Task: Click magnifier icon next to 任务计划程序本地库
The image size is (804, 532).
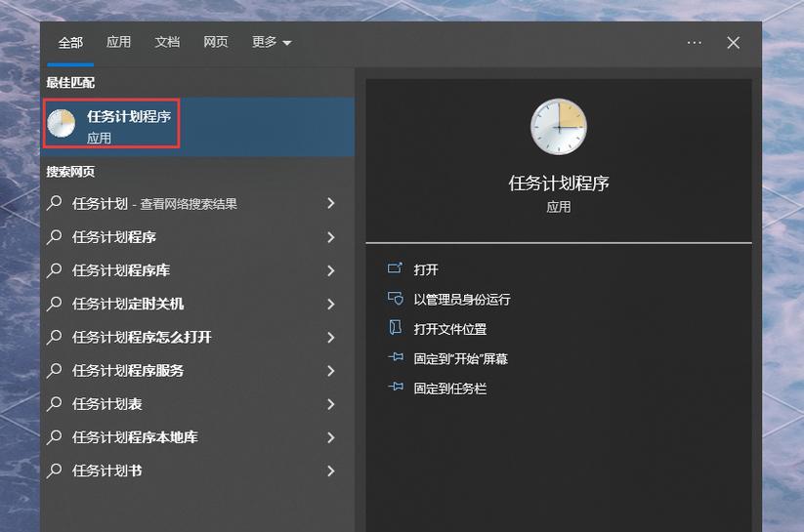Action: tap(55, 437)
